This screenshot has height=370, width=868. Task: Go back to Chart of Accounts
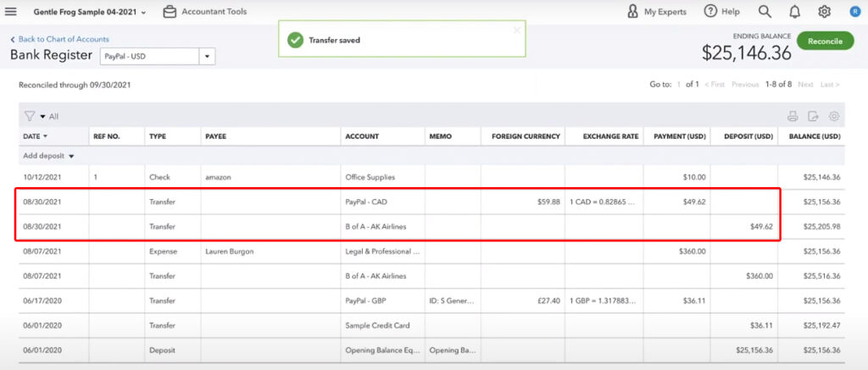(60, 39)
